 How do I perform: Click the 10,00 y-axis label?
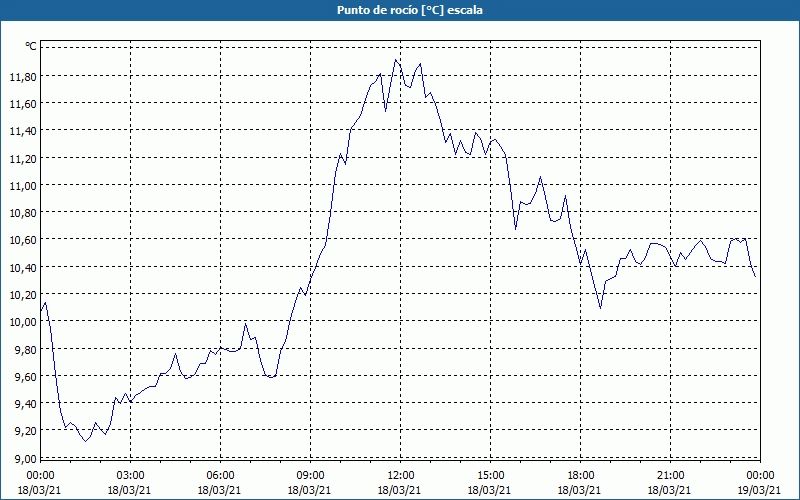23,321
